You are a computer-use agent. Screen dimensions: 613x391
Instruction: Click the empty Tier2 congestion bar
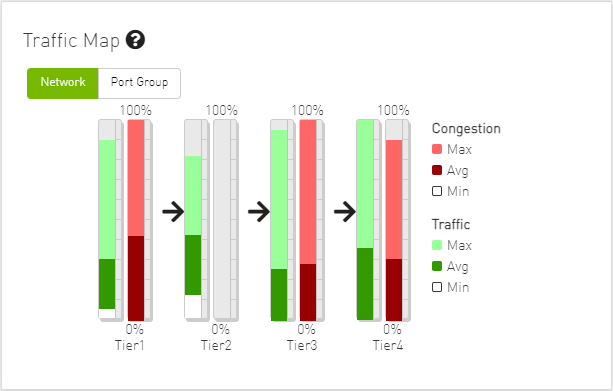click(x=222, y=221)
